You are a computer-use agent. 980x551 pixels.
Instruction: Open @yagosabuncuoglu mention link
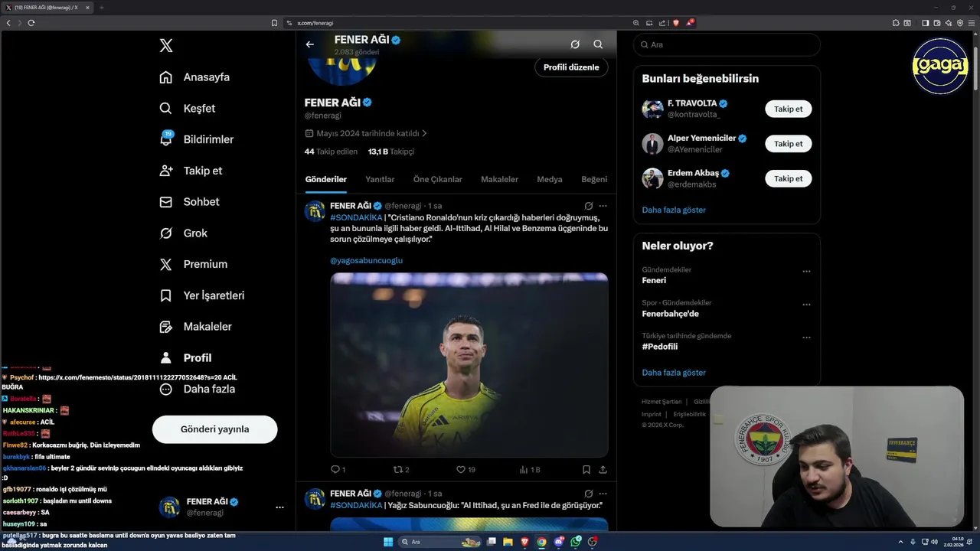click(x=366, y=260)
